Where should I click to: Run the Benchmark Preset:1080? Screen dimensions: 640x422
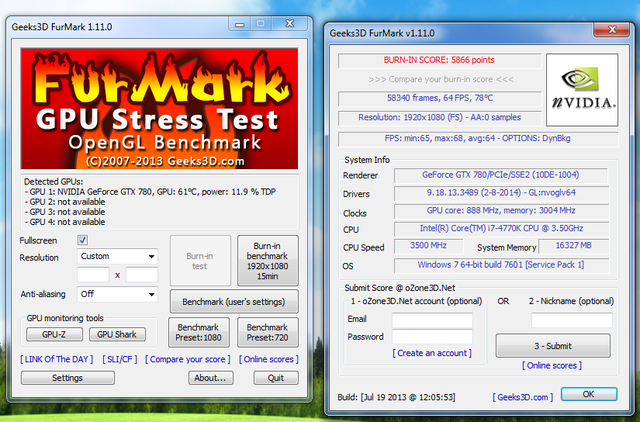(x=199, y=333)
